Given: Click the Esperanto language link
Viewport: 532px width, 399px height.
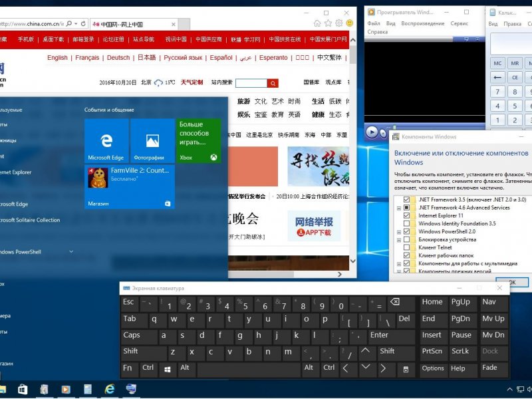Looking at the screenshot, I should tap(273, 58).
